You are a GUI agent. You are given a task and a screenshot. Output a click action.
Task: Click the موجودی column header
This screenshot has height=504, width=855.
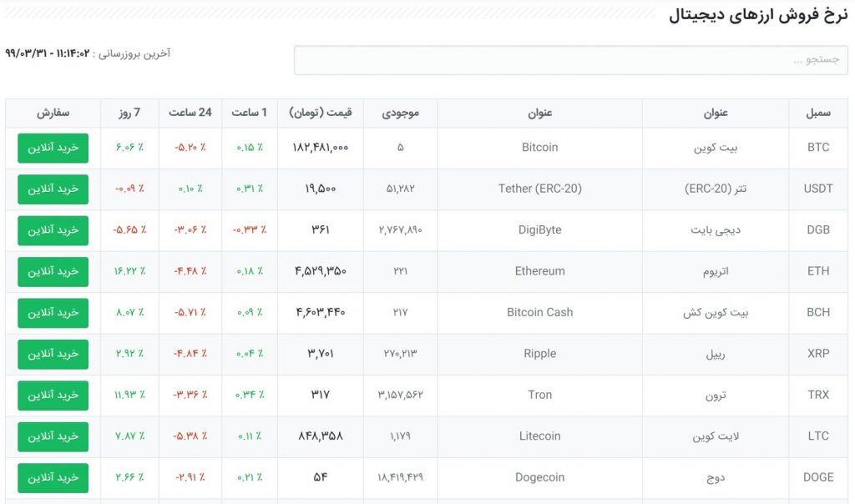[x=400, y=113]
